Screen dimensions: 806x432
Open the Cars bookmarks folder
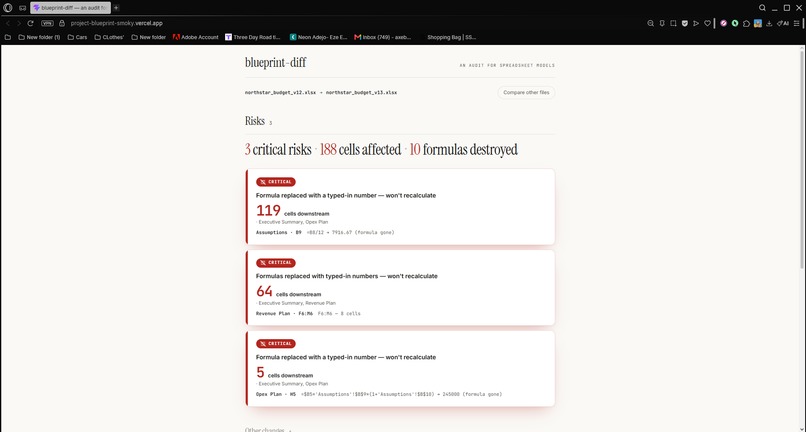coord(78,37)
